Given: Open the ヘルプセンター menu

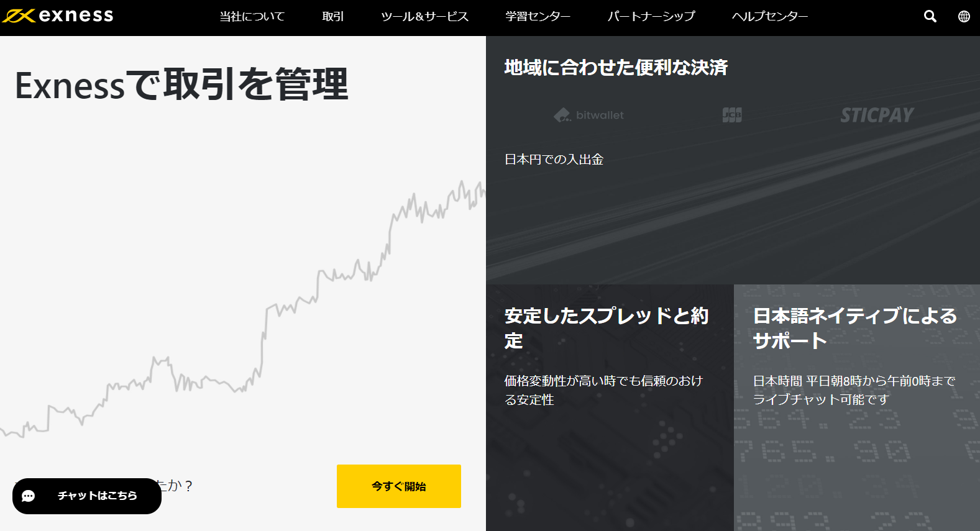Looking at the screenshot, I should tap(770, 17).
